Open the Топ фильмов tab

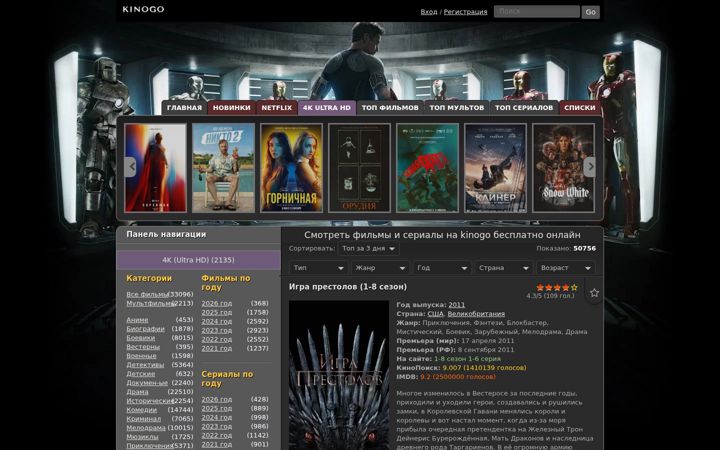click(x=390, y=107)
